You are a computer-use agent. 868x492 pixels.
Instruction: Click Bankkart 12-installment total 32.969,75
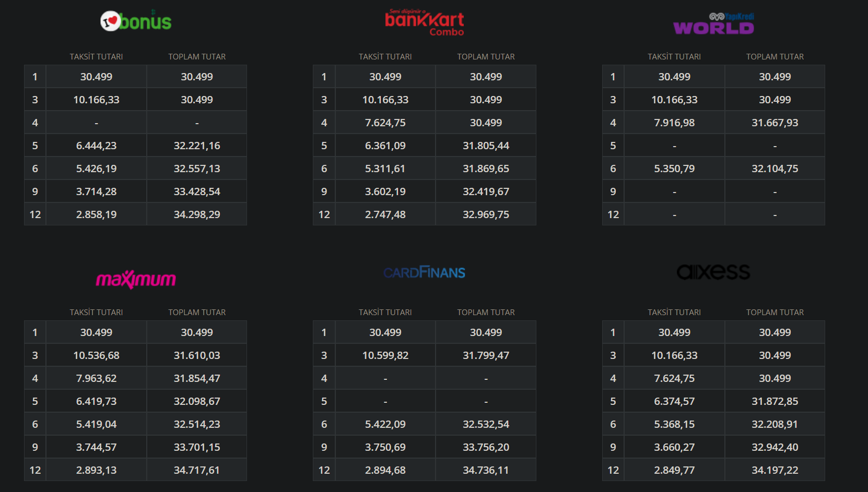click(x=486, y=214)
